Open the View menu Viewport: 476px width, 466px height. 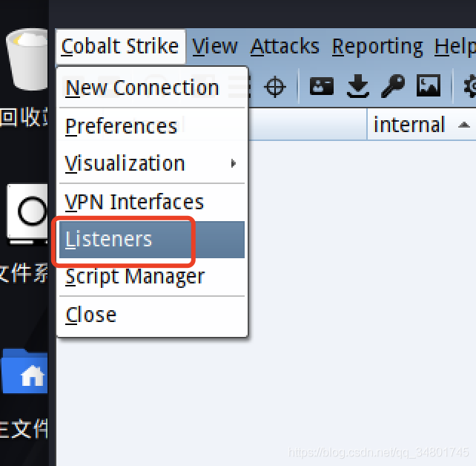[214, 47]
